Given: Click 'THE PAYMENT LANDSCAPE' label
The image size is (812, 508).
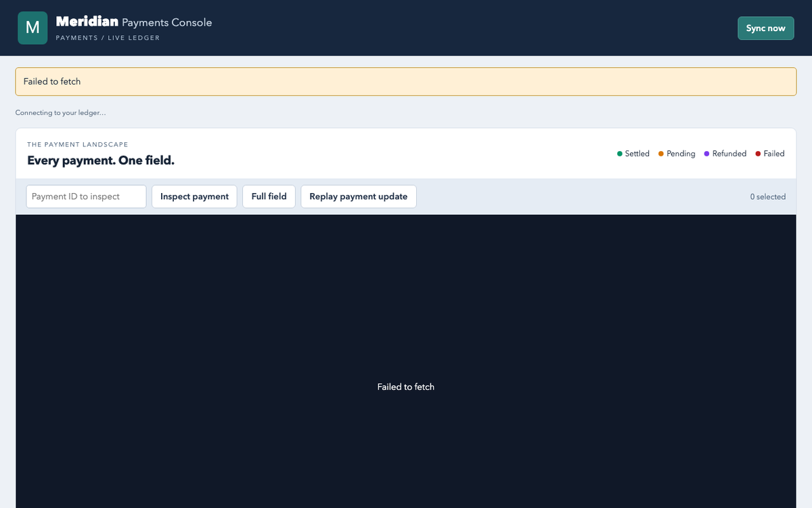Looking at the screenshot, I should 78,144.
